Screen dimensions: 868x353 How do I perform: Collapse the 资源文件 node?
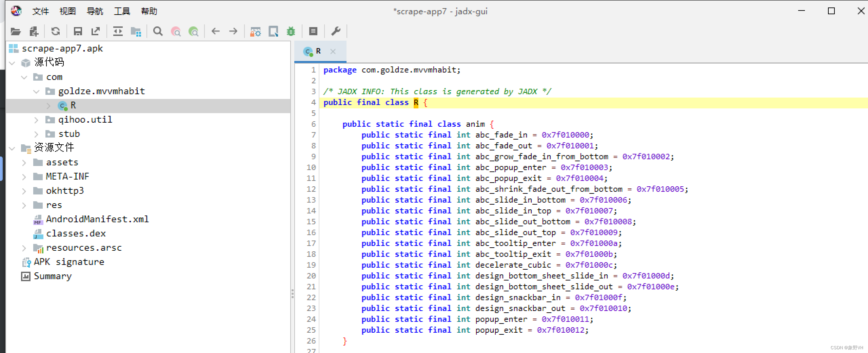coord(13,148)
